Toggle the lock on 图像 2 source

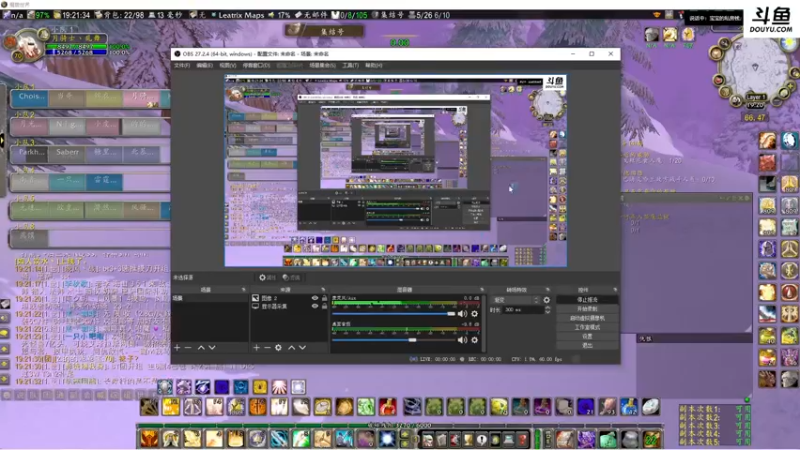324,298
